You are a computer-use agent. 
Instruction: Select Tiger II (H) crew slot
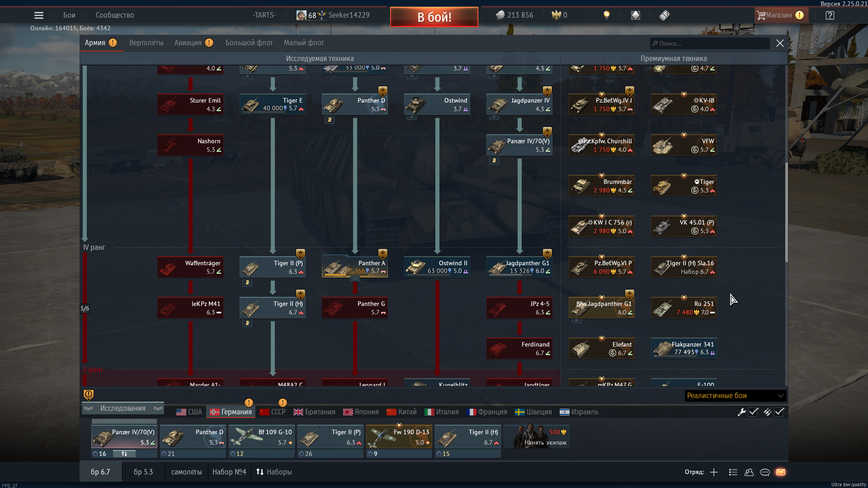click(x=468, y=437)
